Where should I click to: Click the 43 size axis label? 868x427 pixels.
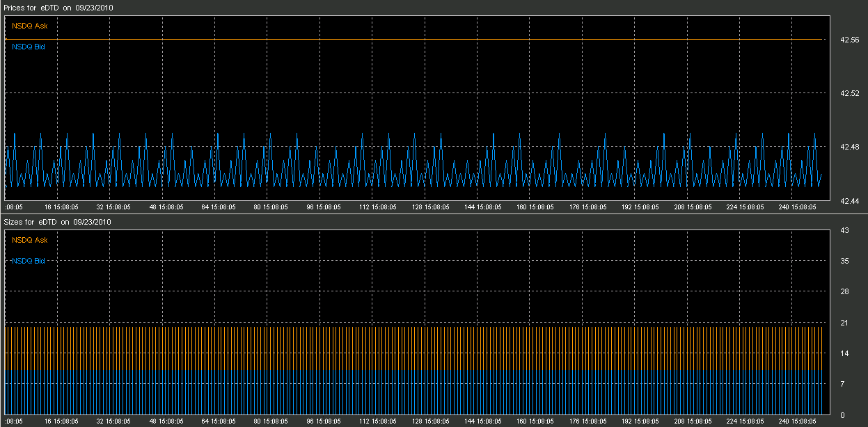pyautogui.click(x=844, y=230)
